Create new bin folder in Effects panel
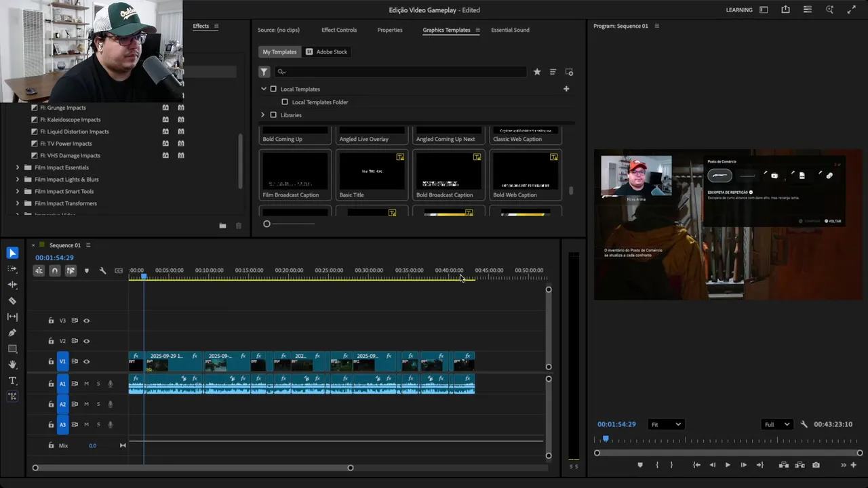Viewport: 868px width, 488px height. pyautogui.click(x=222, y=226)
